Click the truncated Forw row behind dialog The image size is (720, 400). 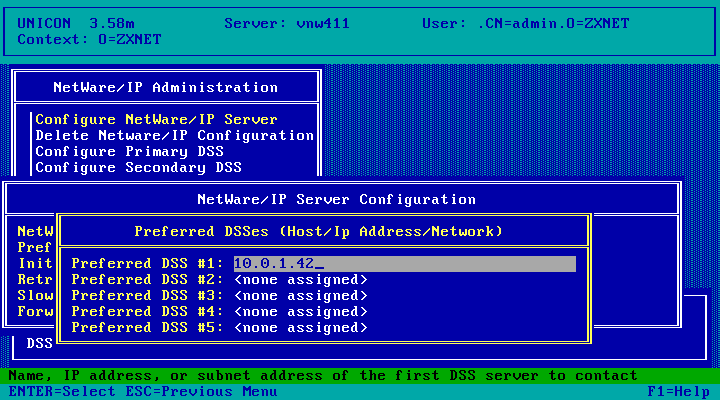coord(35,312)
